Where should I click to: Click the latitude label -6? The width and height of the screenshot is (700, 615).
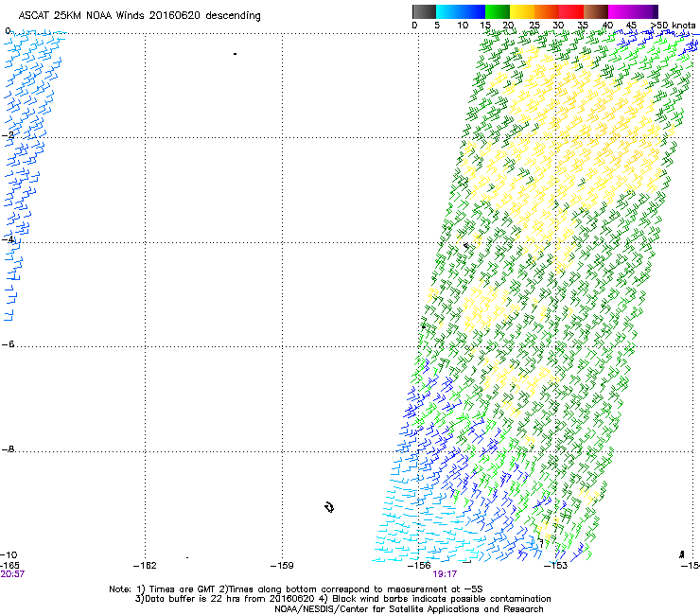click(8, 344)
